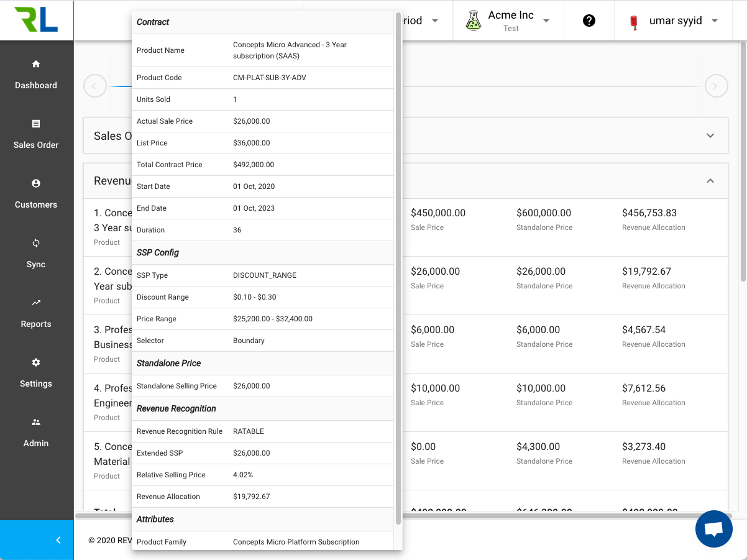Click the Sale Price $10,000.00 cell
This screenshot has width=747, height=560.
point(436,388)
